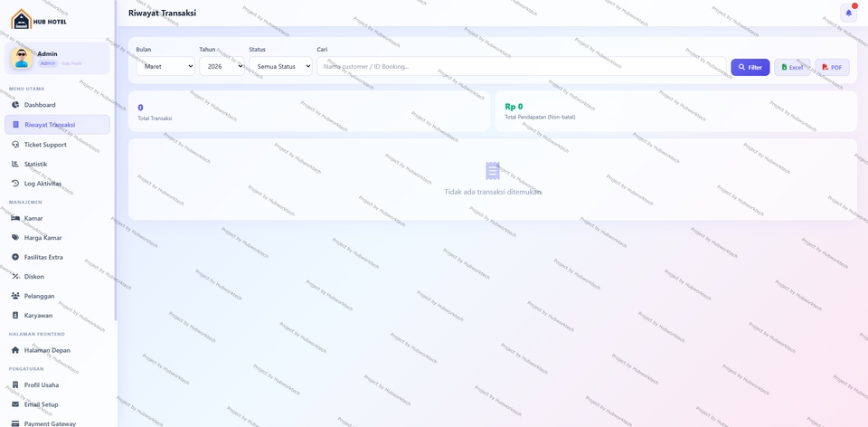
Task: Click the empty-state receipt icon
Action: click(x=493, y=171)
